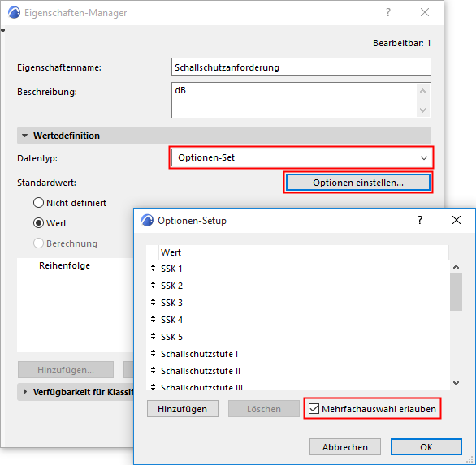Click the Archicad logo in the Optionen-Setup title bar
The image size is (476, 465).
pyautogui.click(x=148, y=220)
